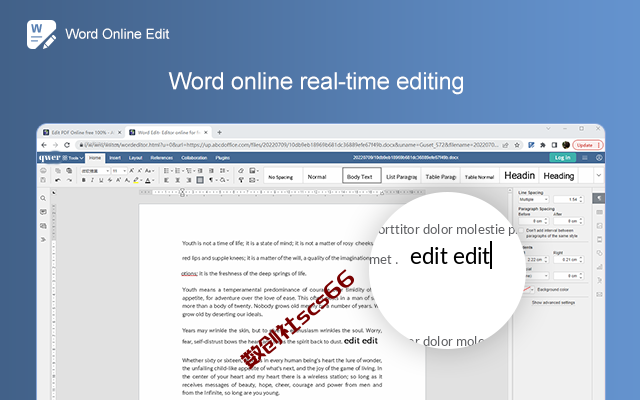
Task: Click the Align center icon
Action: [178, 180]
